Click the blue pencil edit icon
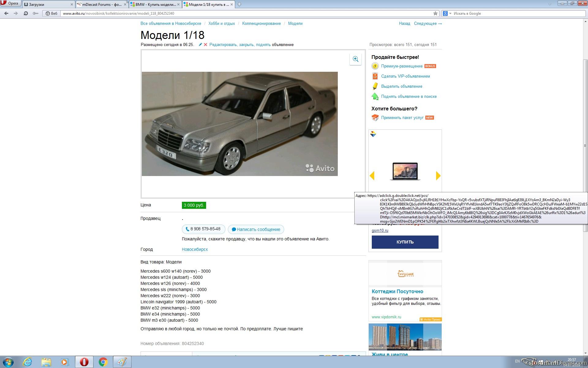 (x=200, y=44)
